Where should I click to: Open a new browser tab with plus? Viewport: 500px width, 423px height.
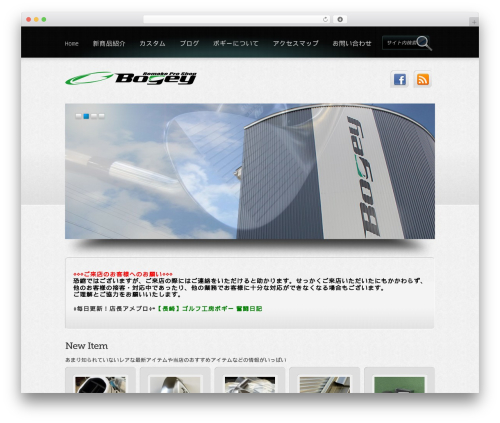pyautogui.click(x=474, y=22)
